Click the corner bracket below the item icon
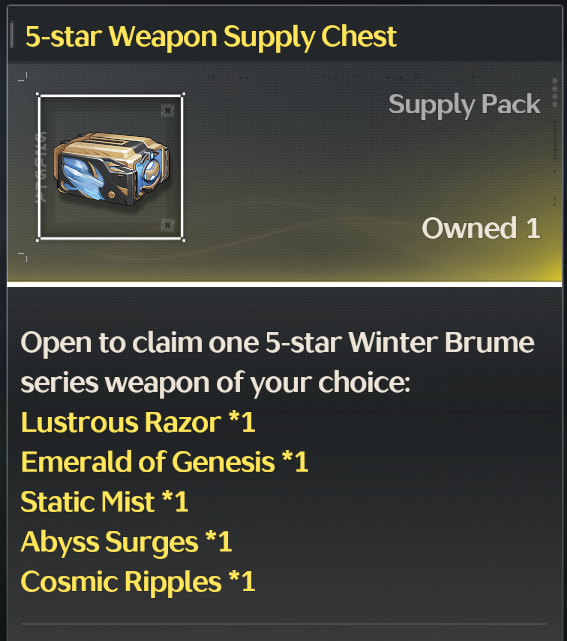Image resolution: width=567 pixels, height=641 pixels. tap(23, 257)
